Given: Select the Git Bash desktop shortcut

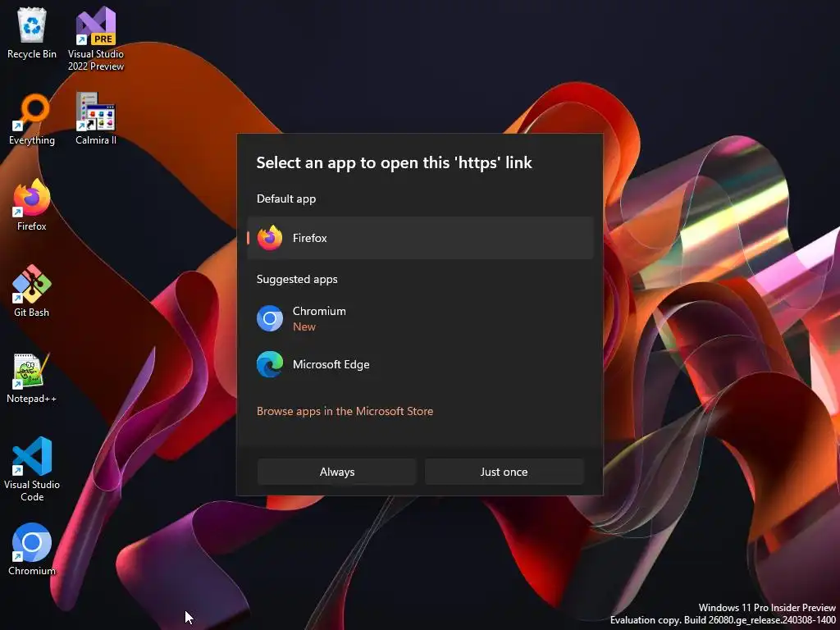Looking at the screenshot, I should pos(32,291).
